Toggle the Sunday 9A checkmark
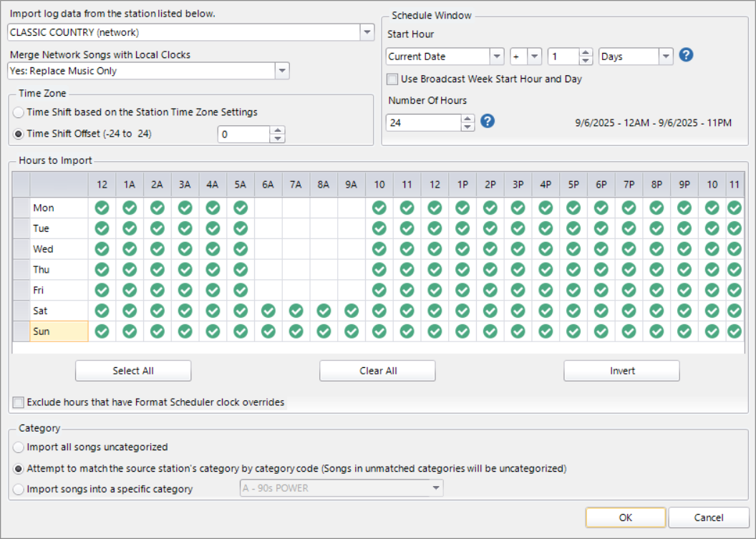This screenshot has width=756, height=539. coord(351,332)
